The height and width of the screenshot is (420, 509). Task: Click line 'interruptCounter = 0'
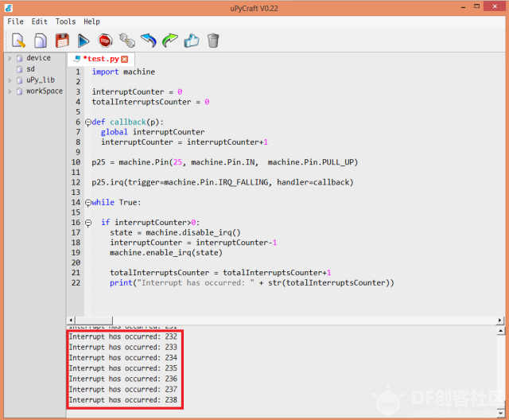[x=137, y=91]
